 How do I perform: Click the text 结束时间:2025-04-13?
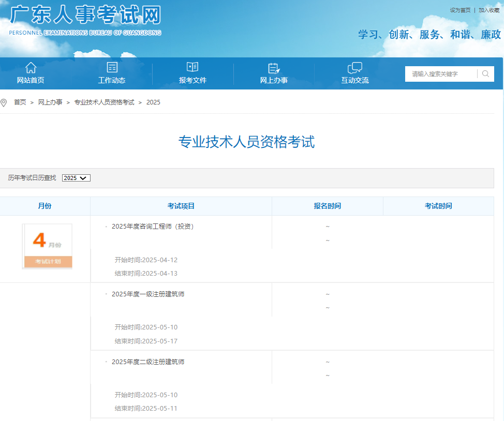pyautogui.click(x=146, y=274)
